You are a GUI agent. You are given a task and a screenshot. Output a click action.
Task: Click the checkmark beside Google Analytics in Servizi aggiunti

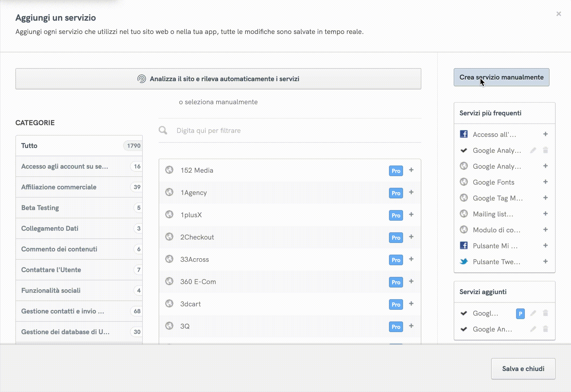point(464,329)
